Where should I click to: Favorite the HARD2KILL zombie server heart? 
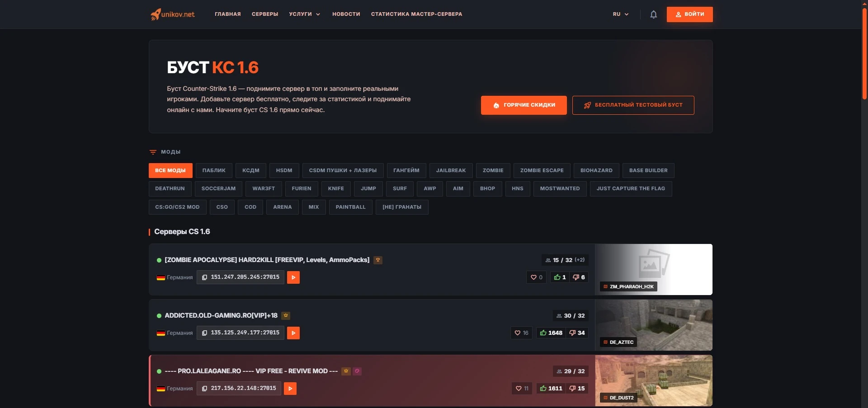click(x=536, y=277)
